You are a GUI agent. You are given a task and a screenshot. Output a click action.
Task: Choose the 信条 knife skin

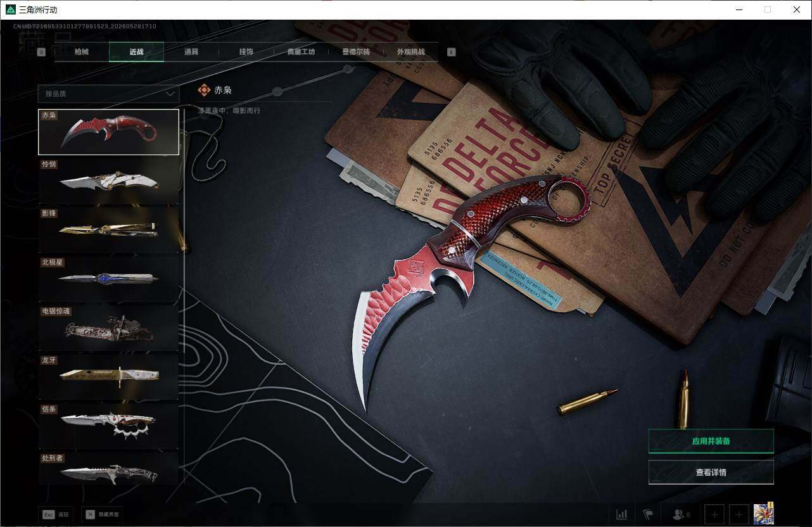pos(108,426)
